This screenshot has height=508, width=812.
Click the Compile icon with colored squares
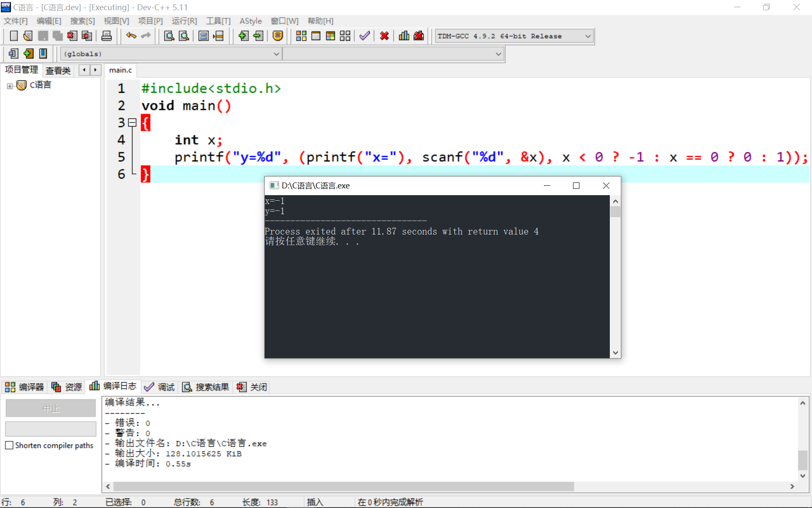pos(301,36)
